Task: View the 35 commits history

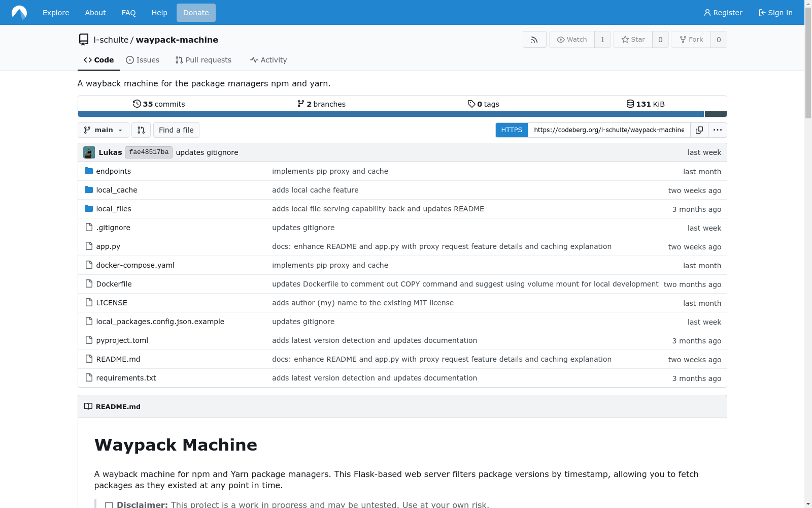Action: coord(159,104)
